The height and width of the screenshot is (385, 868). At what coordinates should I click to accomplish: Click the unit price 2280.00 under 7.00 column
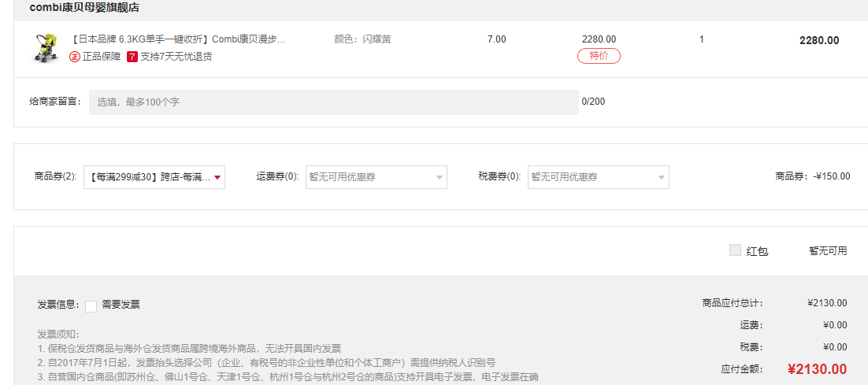599,40
